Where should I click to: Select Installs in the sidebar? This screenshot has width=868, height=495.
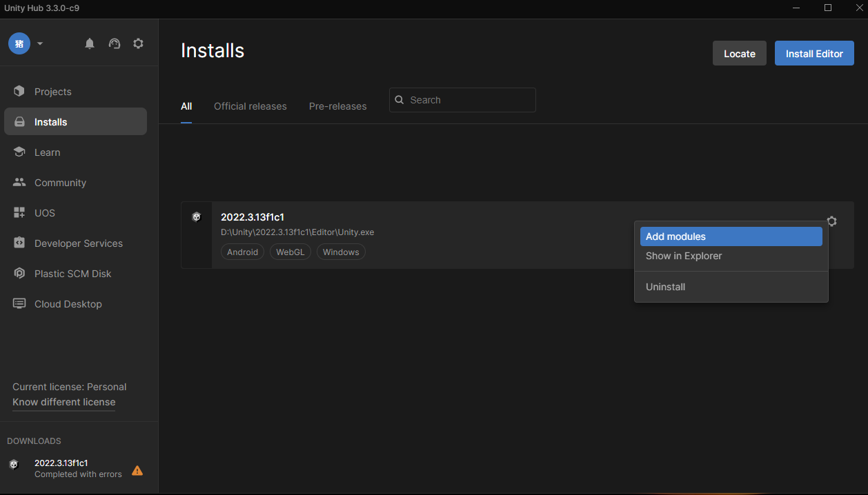75,122
